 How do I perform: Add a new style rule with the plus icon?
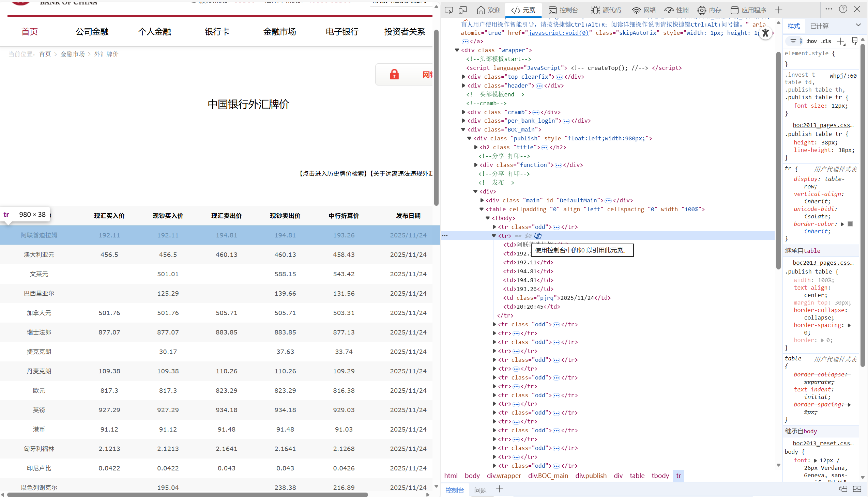coord(841,41)
